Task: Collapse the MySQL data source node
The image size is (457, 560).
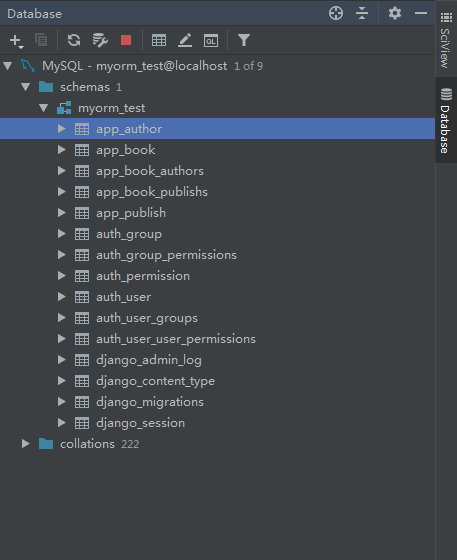Action: click(x=7, y=66)
